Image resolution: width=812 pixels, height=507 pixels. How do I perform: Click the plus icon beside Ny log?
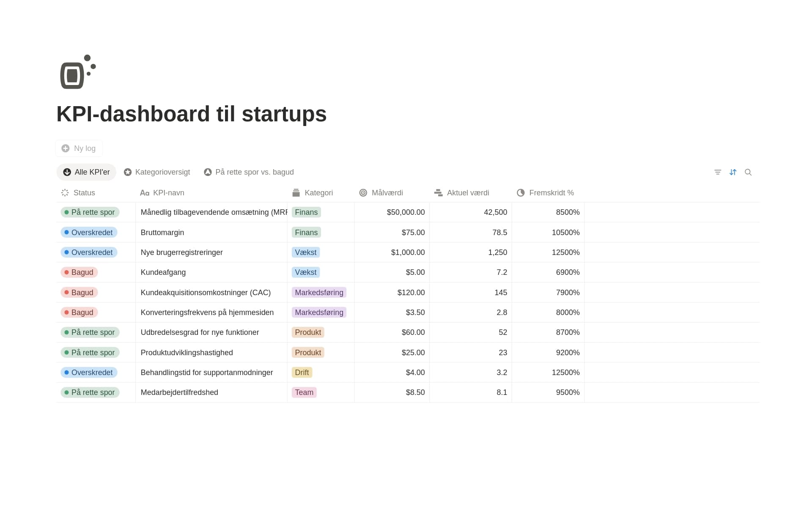click(x=66, y=148)
